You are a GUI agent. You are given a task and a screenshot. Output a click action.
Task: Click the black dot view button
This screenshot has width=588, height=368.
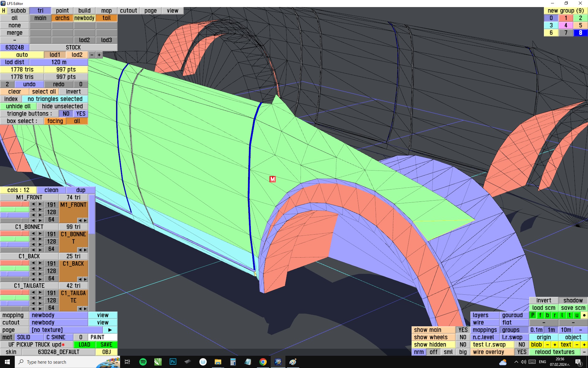584,315
